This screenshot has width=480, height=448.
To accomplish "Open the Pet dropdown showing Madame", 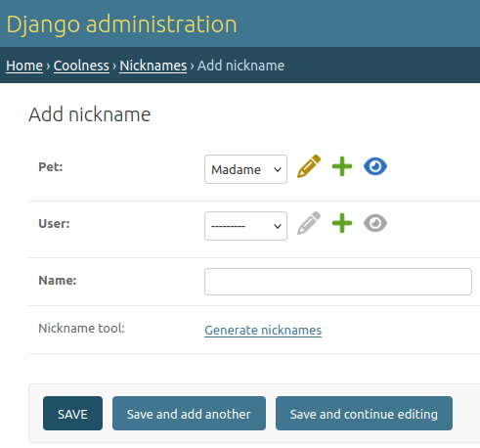I will tap(245, 169).
